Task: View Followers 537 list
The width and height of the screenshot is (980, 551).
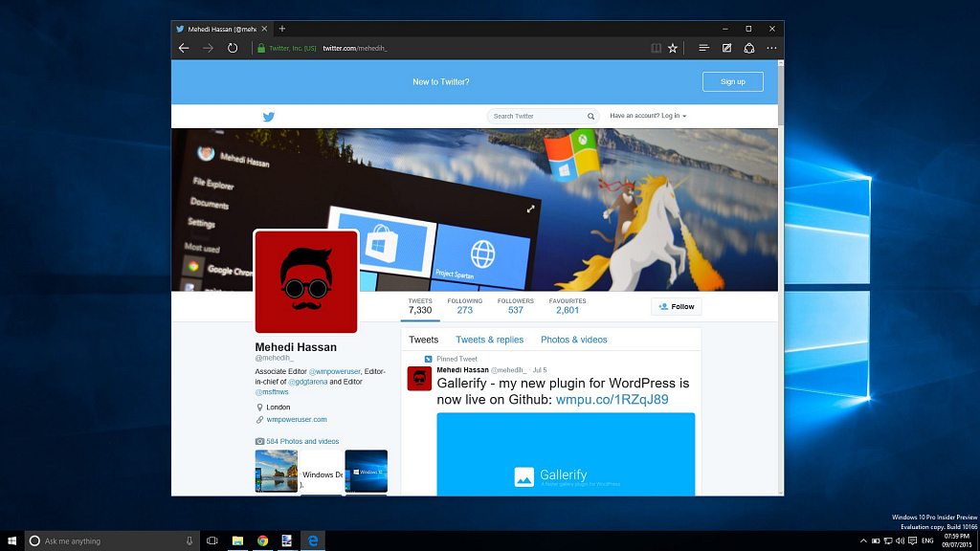Action: (x=516, y=305)
